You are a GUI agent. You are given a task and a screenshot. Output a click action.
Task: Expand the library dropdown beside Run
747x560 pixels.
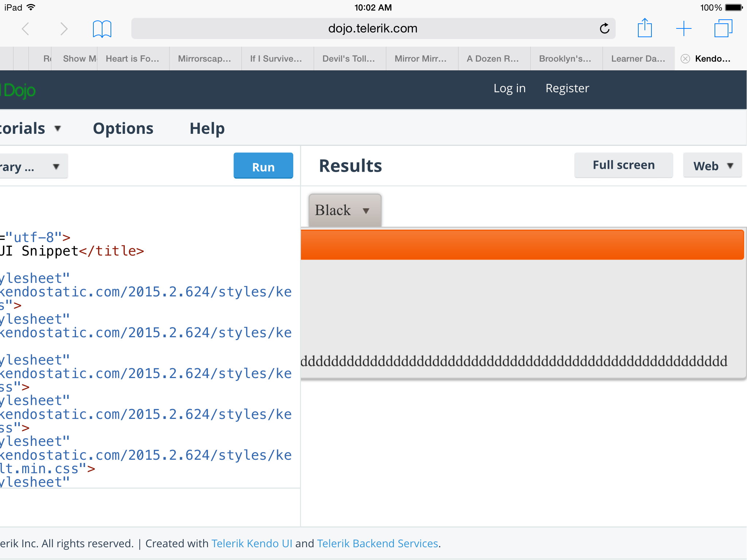(33, 167)
